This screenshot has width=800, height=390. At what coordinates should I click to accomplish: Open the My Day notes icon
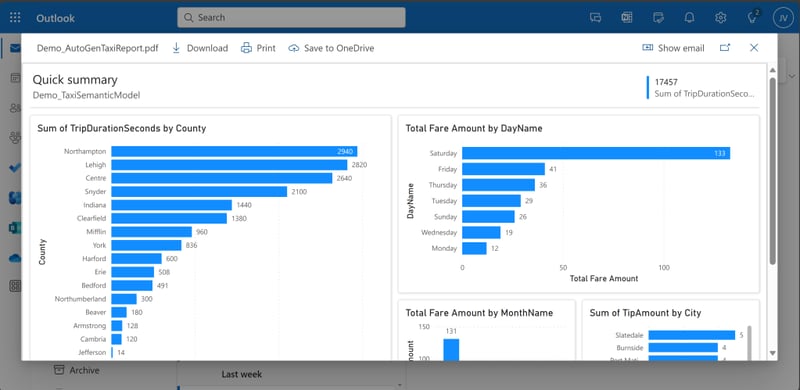(658, 18)
